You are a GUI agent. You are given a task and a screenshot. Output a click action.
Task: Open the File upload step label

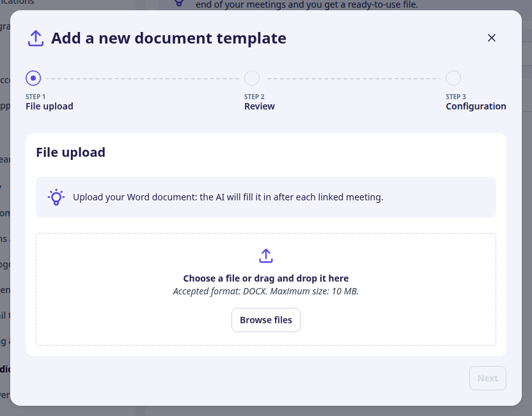point(49,106)
